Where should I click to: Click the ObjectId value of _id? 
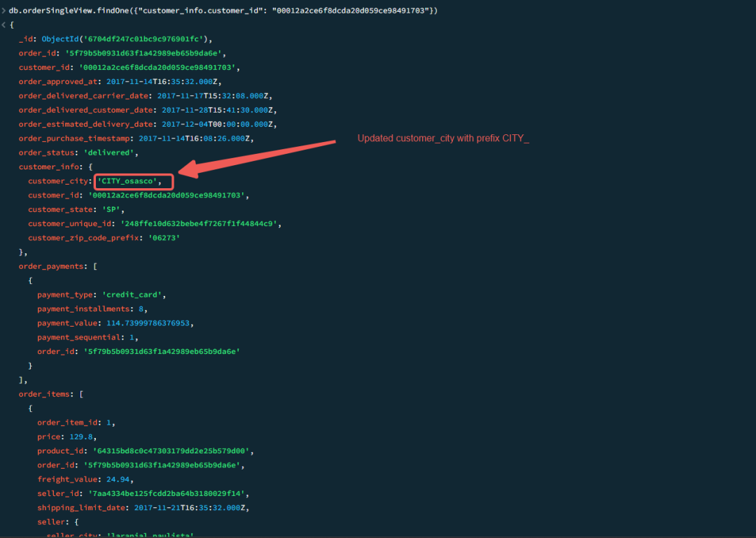(127, 39)
